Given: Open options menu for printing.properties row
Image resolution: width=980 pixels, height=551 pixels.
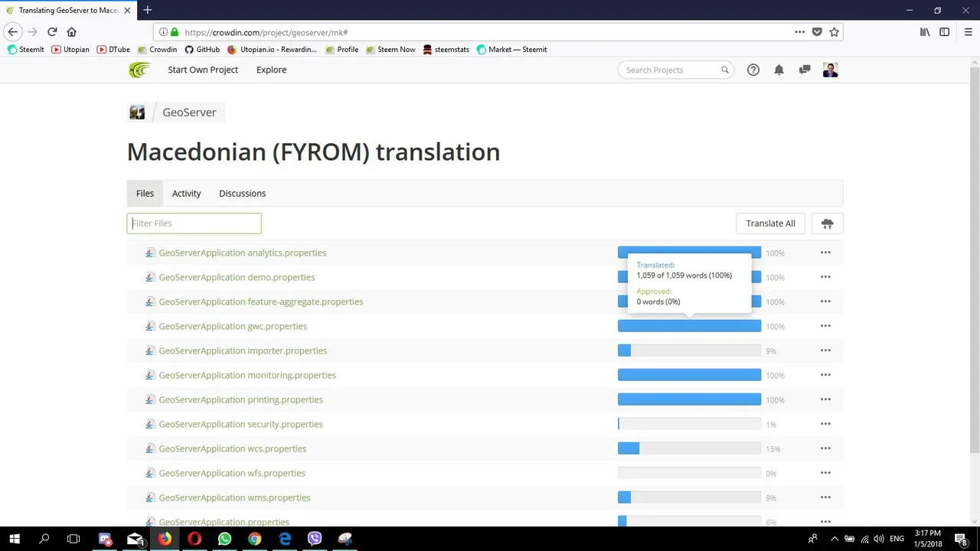Looking at the screenshot, I should (x=825, y=399).
